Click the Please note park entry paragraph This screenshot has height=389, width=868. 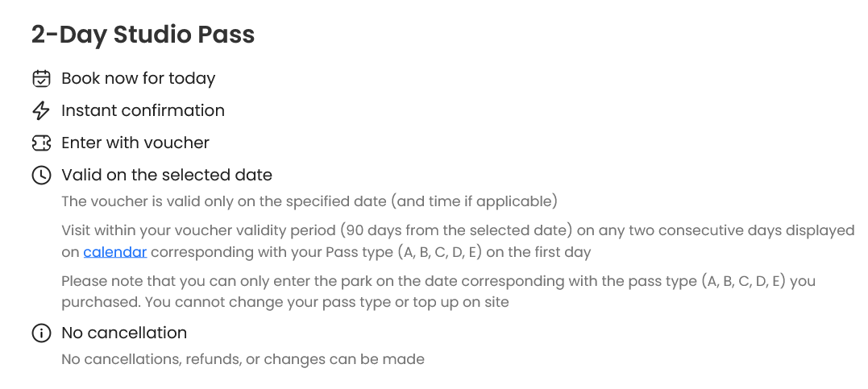tap(438, 292)
